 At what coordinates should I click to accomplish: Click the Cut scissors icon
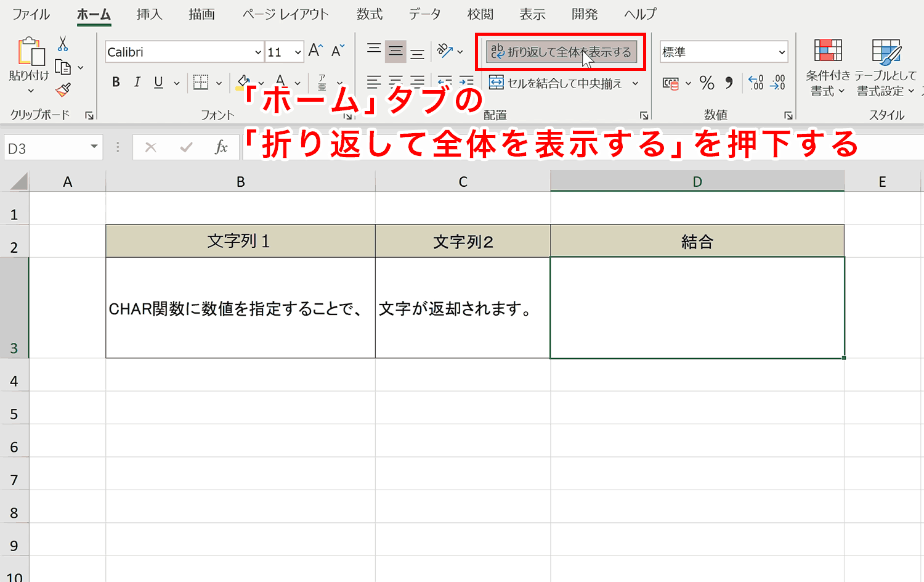(63, 44)
